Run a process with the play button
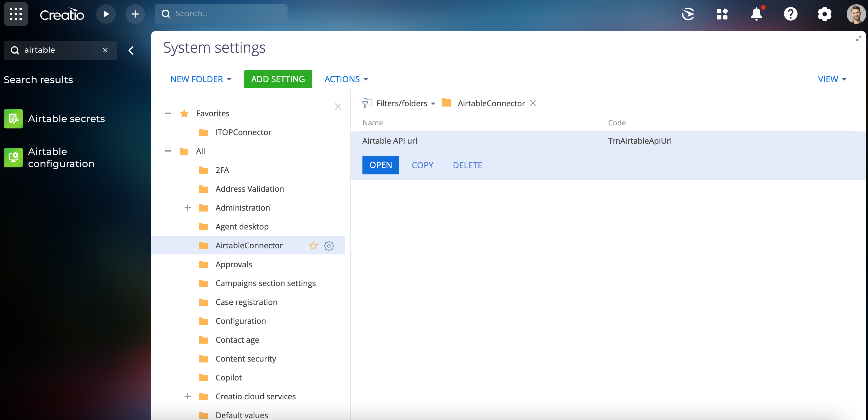This screenshot has width=868, height=420. tap(106, 14)
